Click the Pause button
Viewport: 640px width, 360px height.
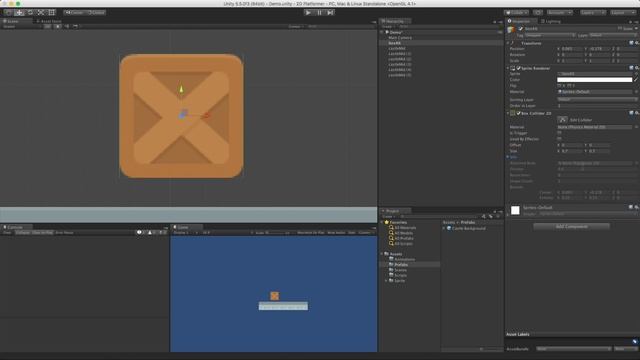[x=319, y=13]
